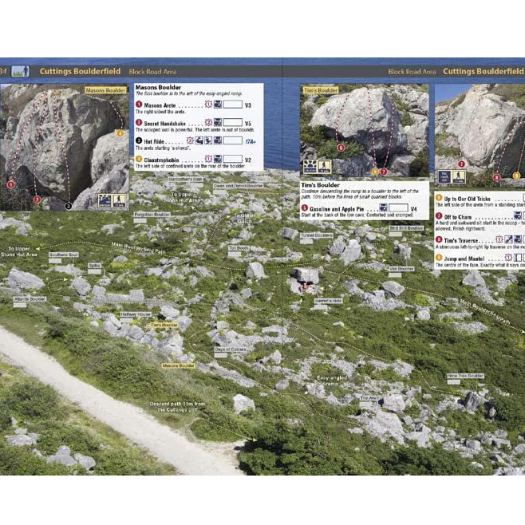Click the right Block Road Area header text
This screenshot has width=525, height=525.
click(412, 72)
